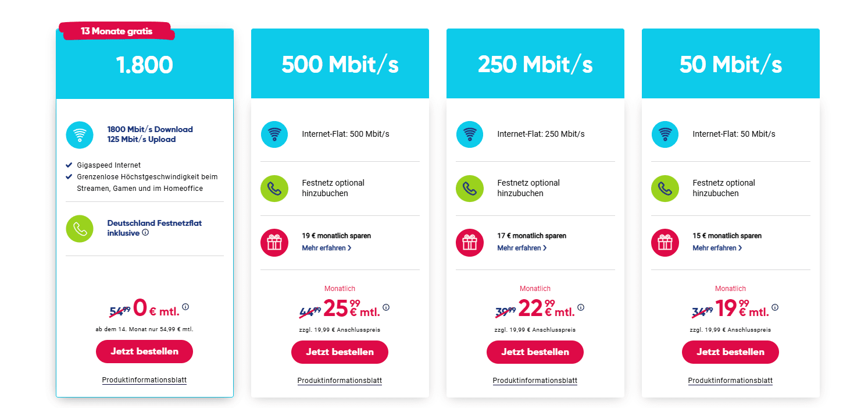Click the gift icon in the 500 Mbit/s plan
The height and width of the screenshot is (408, 868).
pyautogui.click(x=274, y=243)
